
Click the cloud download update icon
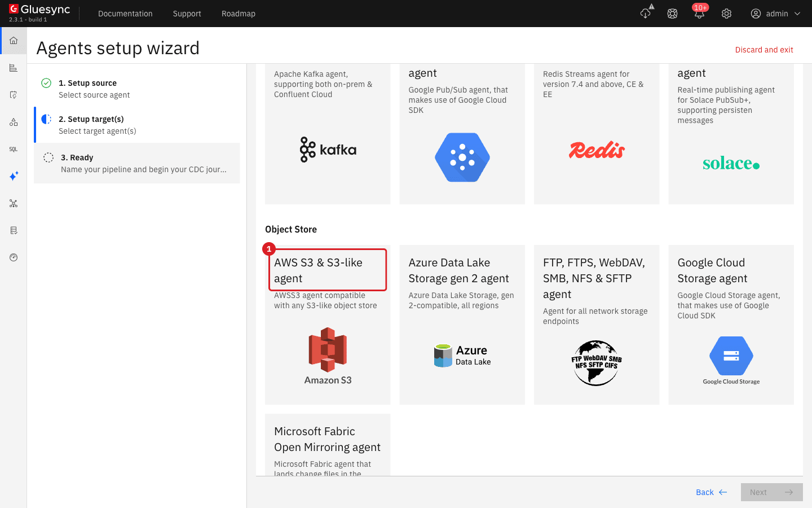[x=646, y=13]
